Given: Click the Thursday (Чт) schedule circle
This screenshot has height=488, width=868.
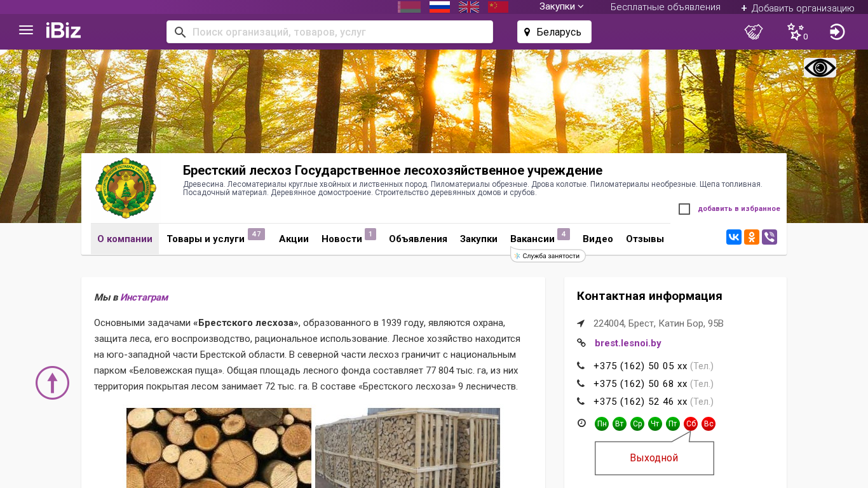Looking at the screenshot, I should (x=655, y=424).
